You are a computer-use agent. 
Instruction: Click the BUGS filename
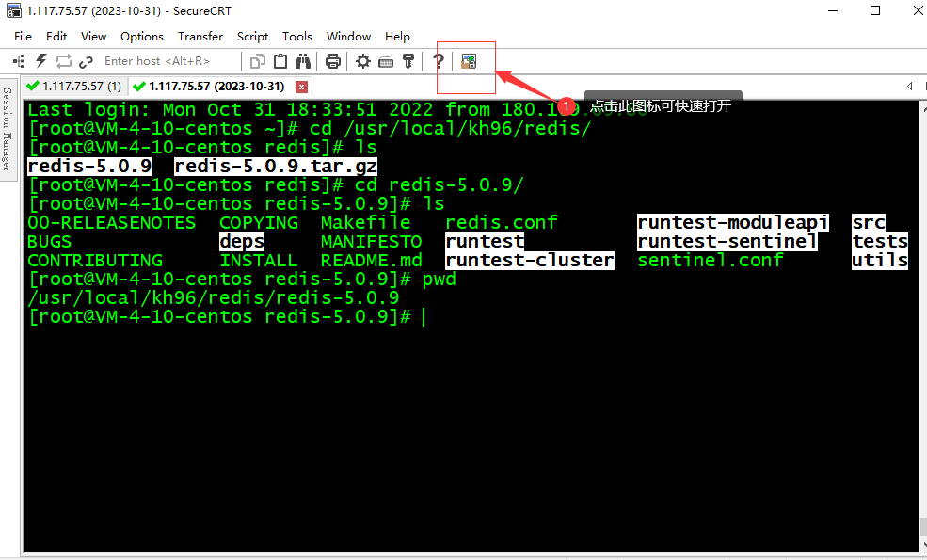[50, 242]
